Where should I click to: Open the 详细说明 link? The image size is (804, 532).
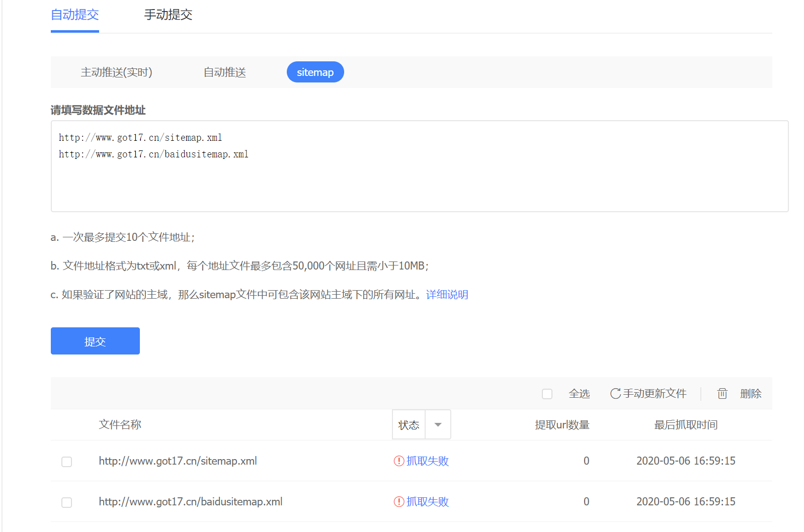point(447,295)
